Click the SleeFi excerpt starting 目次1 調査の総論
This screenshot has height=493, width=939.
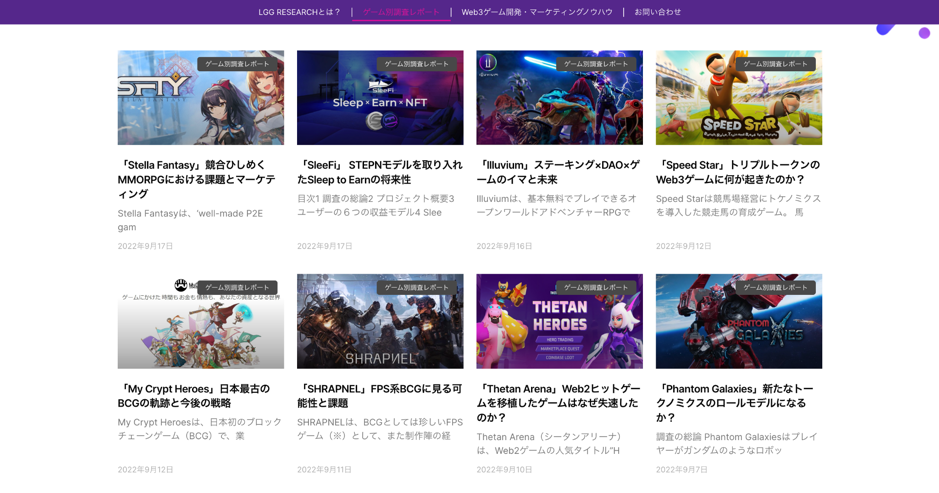(375, 205)
